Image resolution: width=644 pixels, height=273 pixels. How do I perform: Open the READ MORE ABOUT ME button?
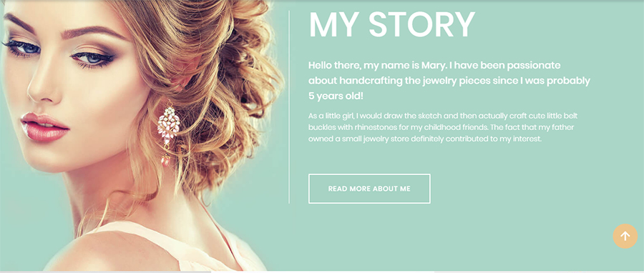tap(369, 189)
